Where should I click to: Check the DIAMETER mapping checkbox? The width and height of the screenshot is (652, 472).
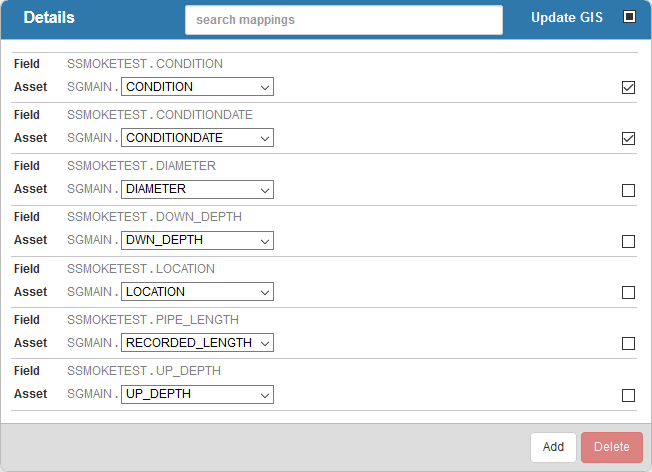(x=628, y=190)
